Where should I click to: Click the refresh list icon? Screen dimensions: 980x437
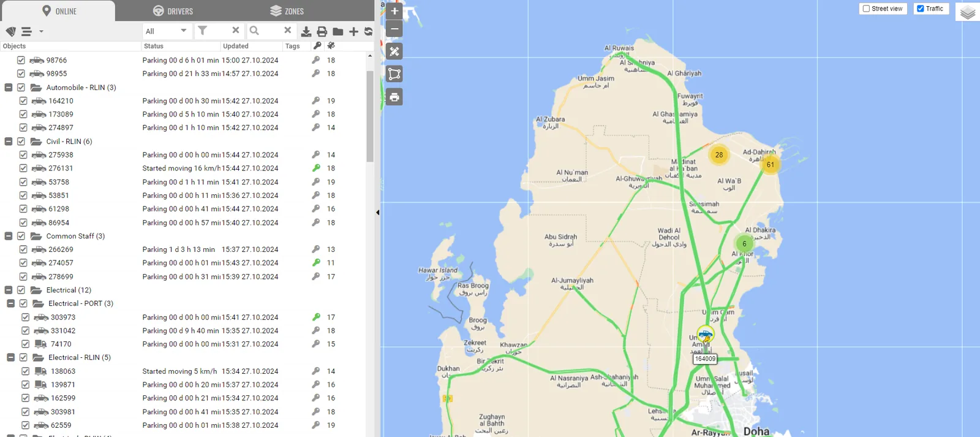pyautogui.click(x=368, y=31)
